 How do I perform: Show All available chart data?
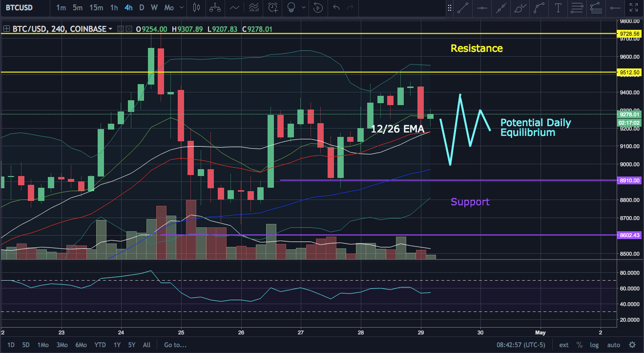click(146, 345)
